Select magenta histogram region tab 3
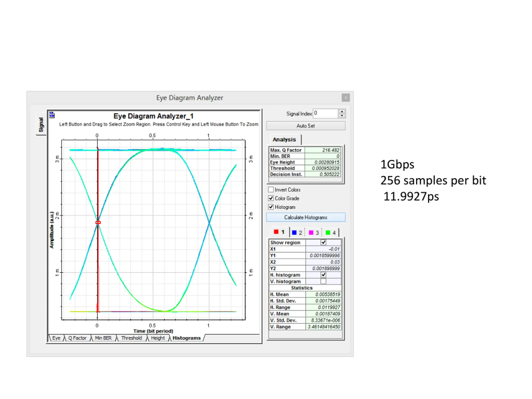Image resolution: width=532 pixels, height=399 pixels. click(x=314, y=233)
